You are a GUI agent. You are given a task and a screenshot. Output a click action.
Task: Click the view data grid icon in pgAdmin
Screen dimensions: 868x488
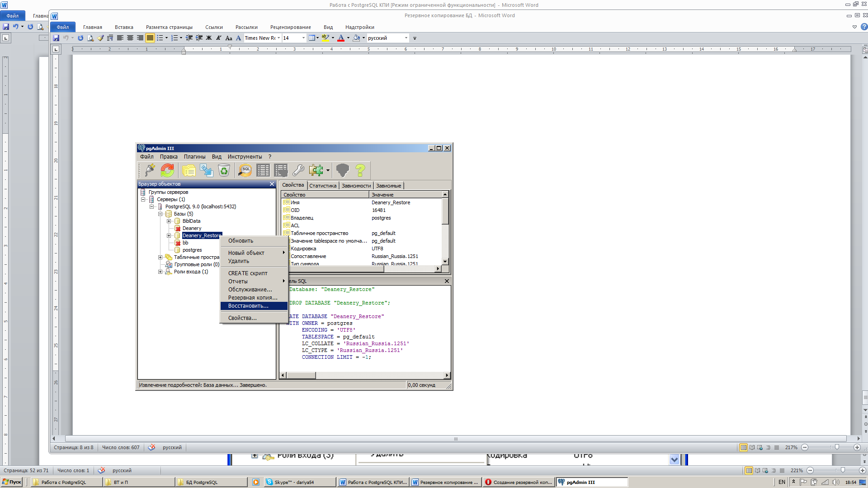(x=263, y=170)
